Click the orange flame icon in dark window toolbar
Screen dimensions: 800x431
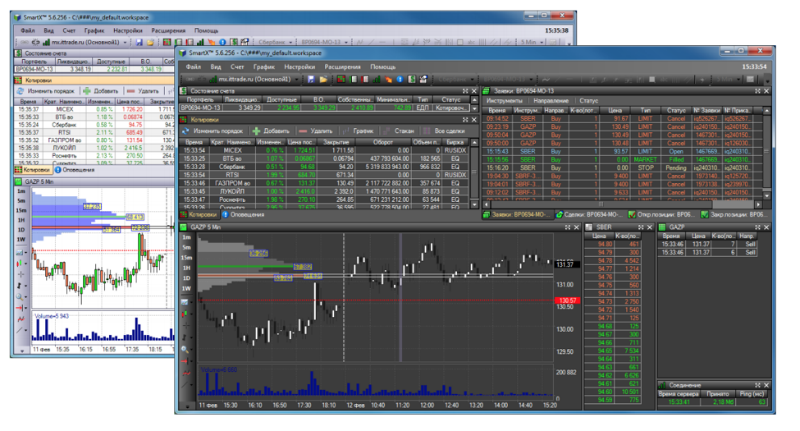tap(389, 80)
